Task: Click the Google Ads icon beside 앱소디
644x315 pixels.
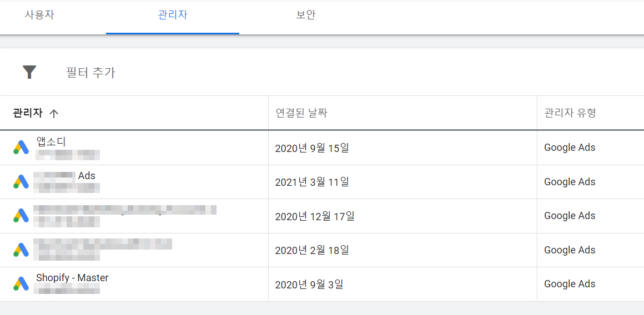Action: tap(21, 148)
